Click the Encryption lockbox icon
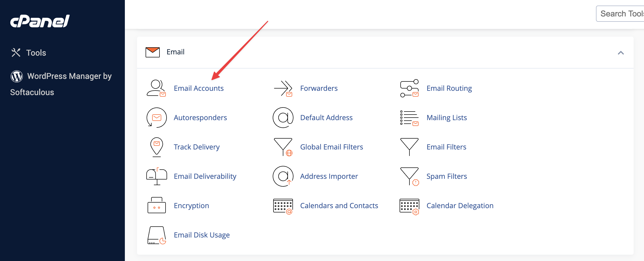This screenshot has width=644, height=261. [x=156, y=206]
